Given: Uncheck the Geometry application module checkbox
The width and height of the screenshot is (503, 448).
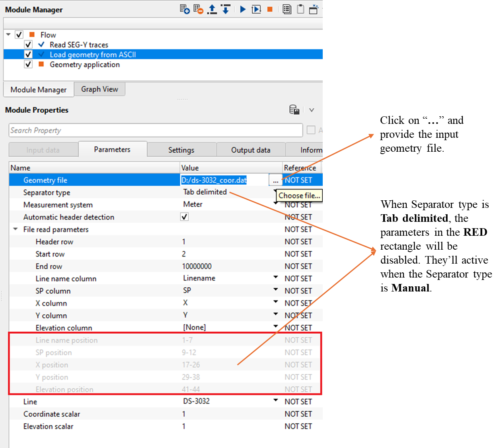Looking at the screenshot, I should coord(28,65).
